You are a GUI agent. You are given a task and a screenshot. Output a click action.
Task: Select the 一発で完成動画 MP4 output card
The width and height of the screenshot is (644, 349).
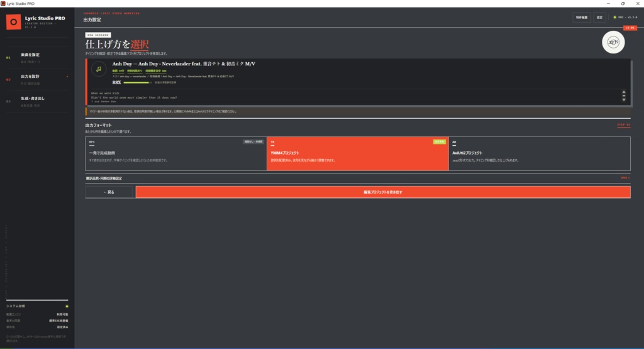coord(176,153)
